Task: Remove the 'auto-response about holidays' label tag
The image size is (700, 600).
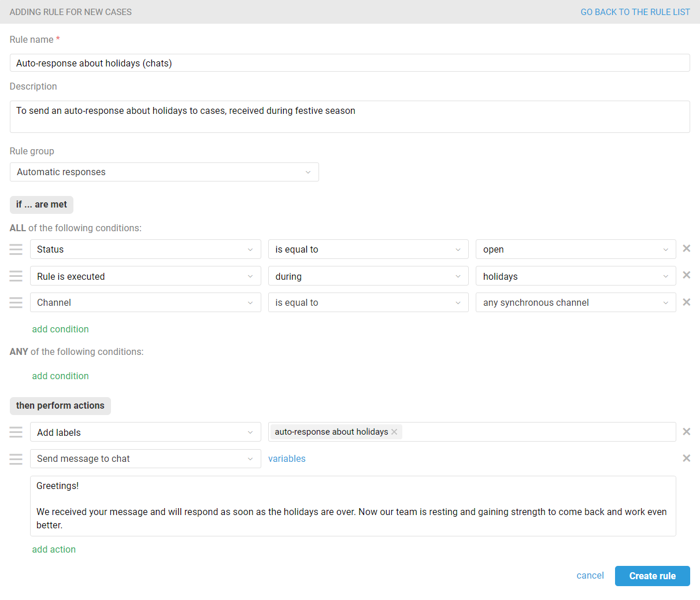Action: coord(394,432)
